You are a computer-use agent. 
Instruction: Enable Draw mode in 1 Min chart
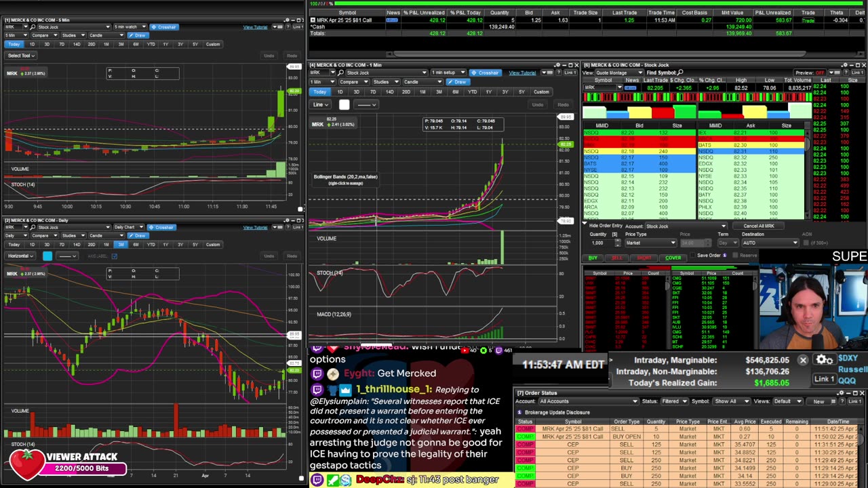click(458, 82)
